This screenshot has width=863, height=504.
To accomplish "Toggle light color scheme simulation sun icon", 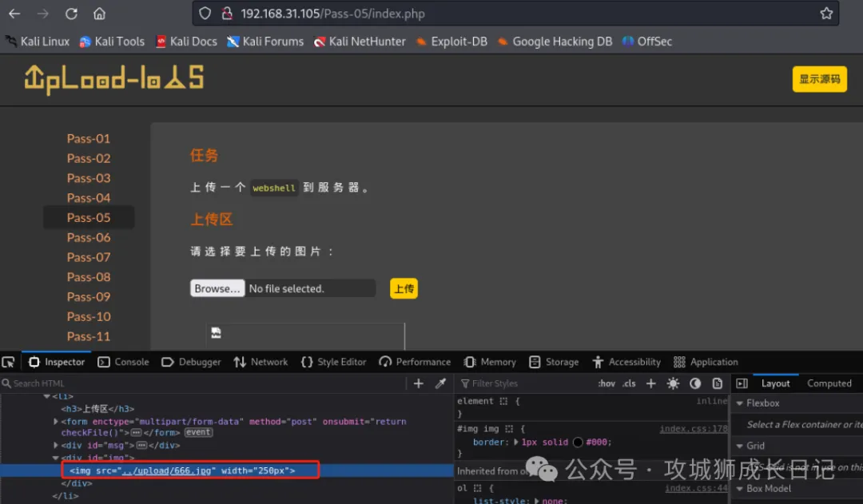I will tap(673, 383).
